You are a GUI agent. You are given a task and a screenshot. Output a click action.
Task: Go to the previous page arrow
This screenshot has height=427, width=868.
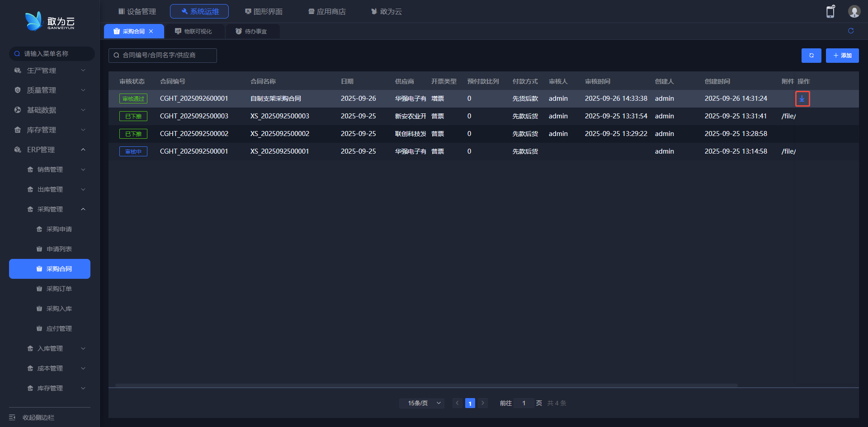tap(457, 403)
